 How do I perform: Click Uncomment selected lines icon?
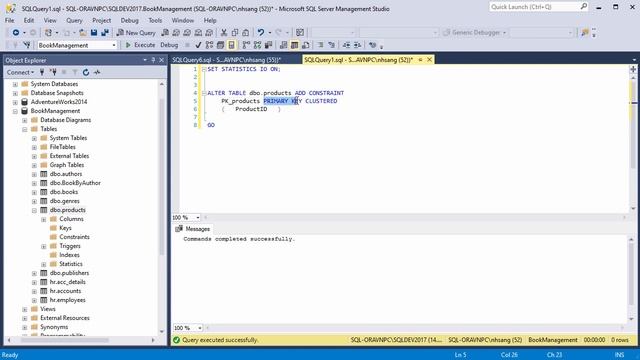(x=331, y=45)
